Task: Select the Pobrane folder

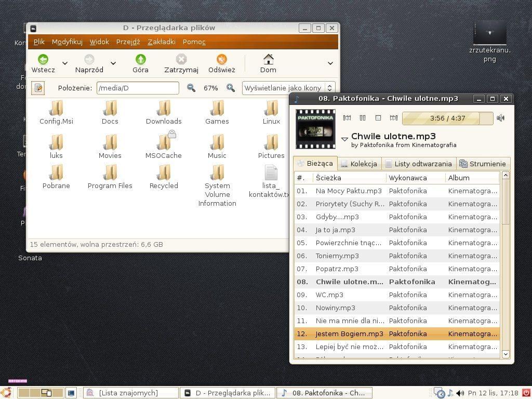Action: point(56,177)
